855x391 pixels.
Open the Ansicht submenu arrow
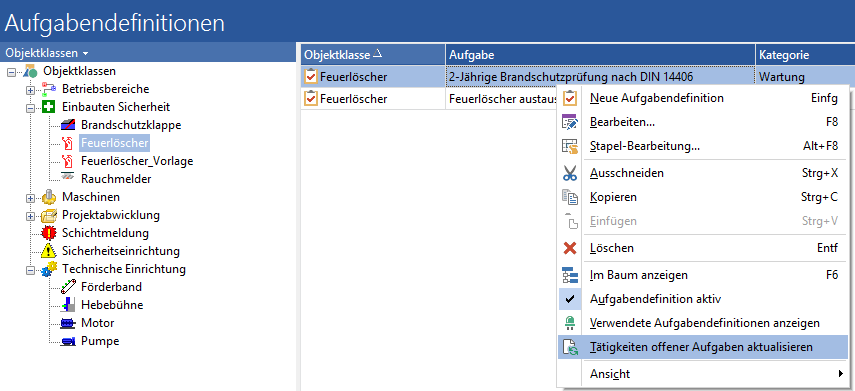(x=840, y=374)
